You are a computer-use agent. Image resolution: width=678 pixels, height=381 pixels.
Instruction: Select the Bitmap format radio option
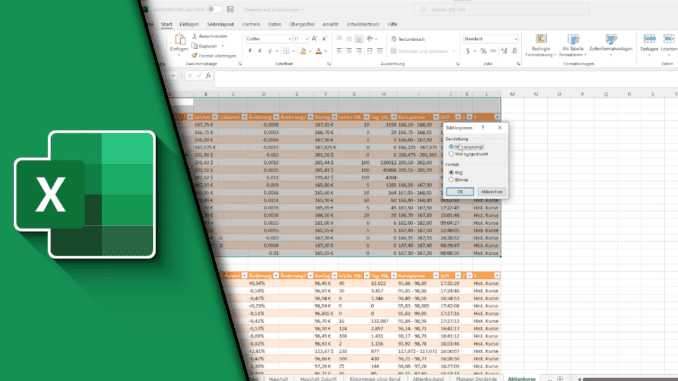tap(451, 179)
